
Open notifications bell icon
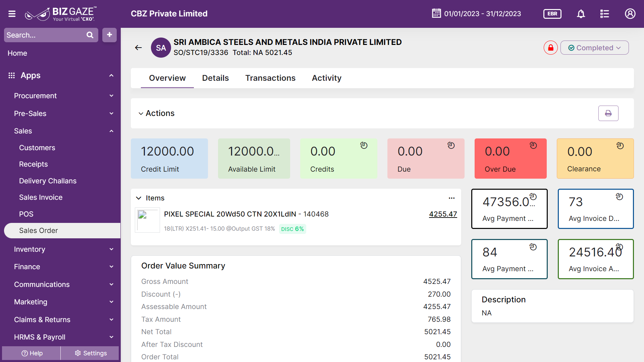(581, 14)
